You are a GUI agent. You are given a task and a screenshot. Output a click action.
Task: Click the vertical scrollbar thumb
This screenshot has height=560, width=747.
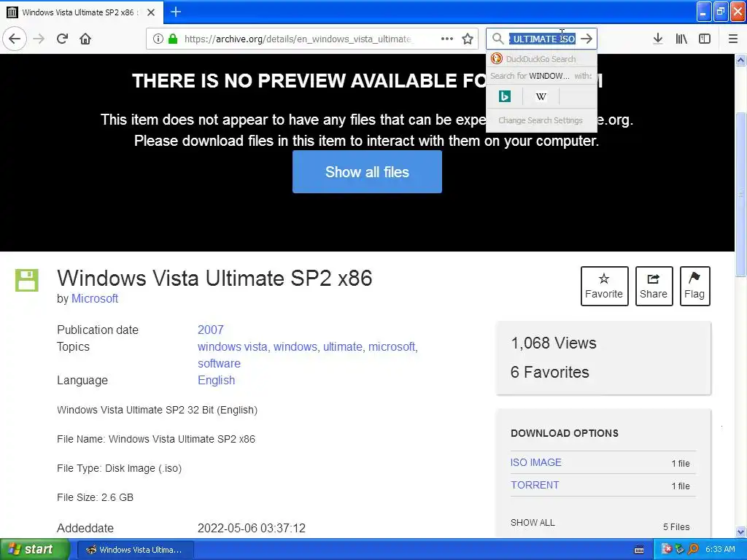click(x=740, y=194)
